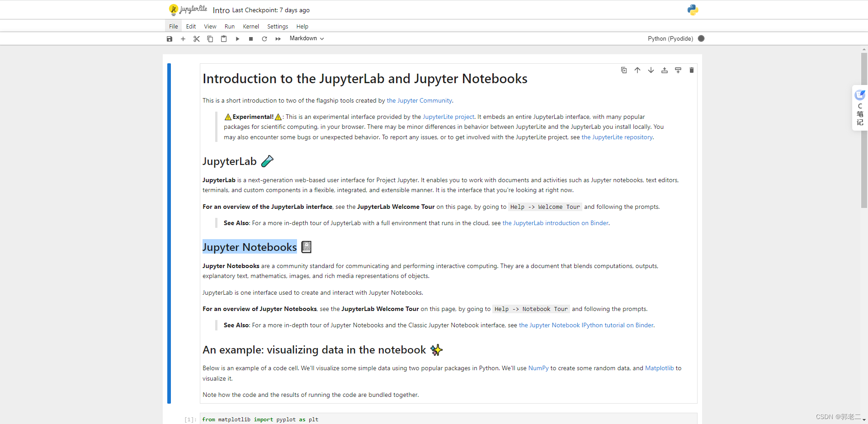The image size is (868, 424).
Task: Copy the selected cells
Action: coord(210,39)
